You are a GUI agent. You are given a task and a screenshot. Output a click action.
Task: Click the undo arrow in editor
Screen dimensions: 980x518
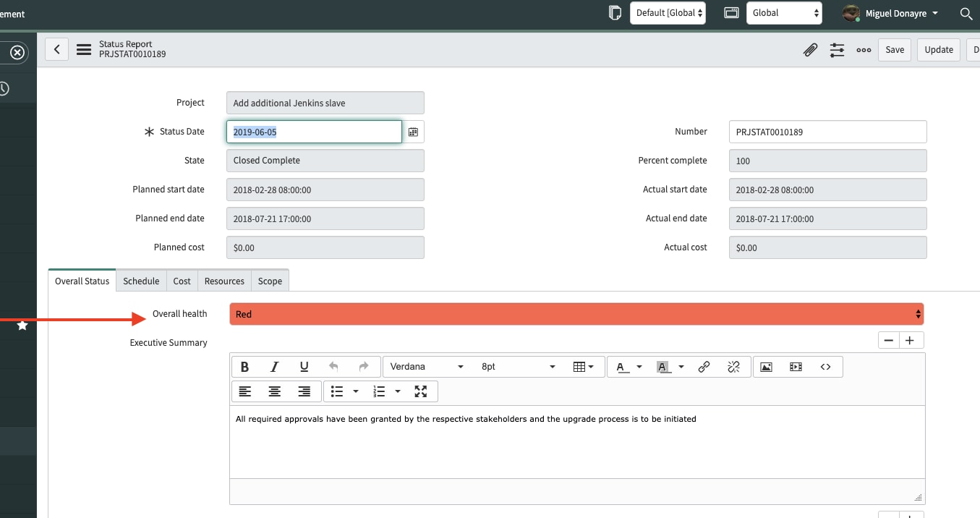pyautogui.click(x=333, y=367)
